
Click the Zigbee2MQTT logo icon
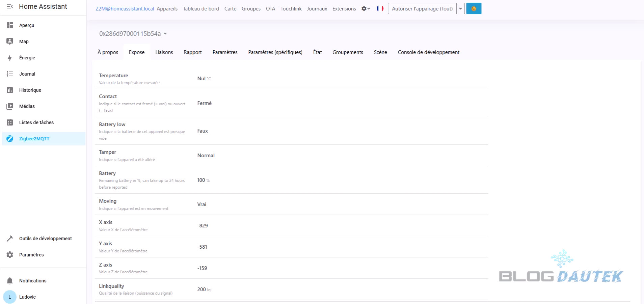tap(10, 139)
